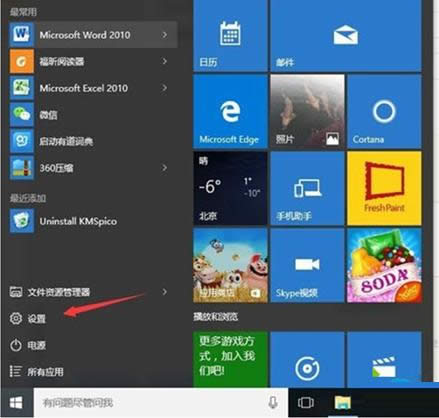The image size is (439, 418).
Task: Open the 日历 calendar tile
Action: 230,36
